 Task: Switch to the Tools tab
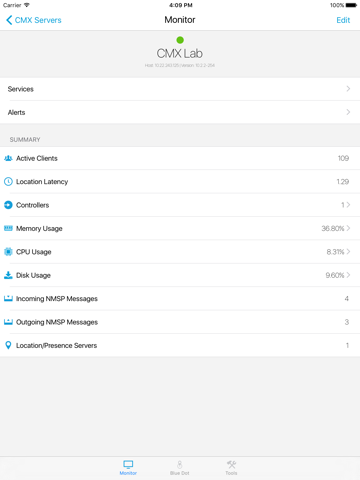click(x=231, y=468)
